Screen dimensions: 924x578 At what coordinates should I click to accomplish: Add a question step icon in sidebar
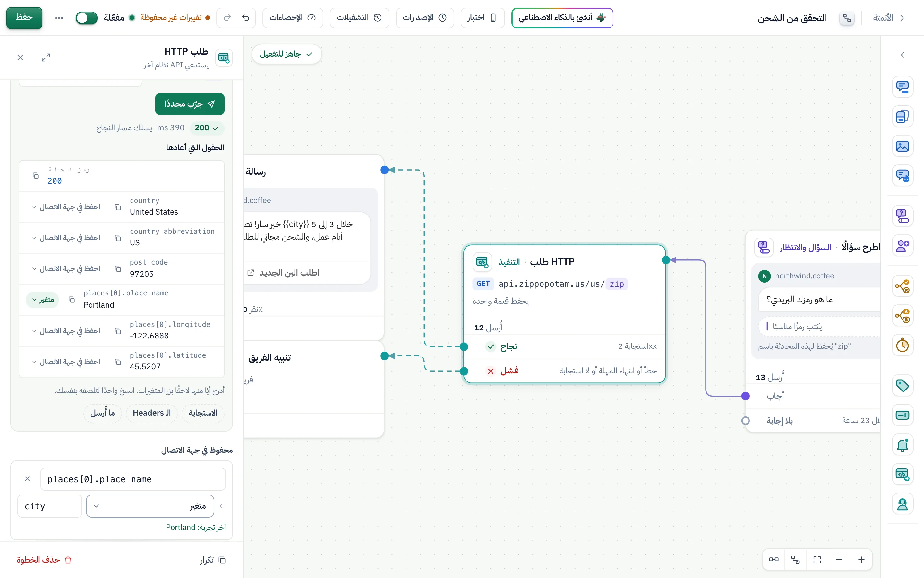903,216
